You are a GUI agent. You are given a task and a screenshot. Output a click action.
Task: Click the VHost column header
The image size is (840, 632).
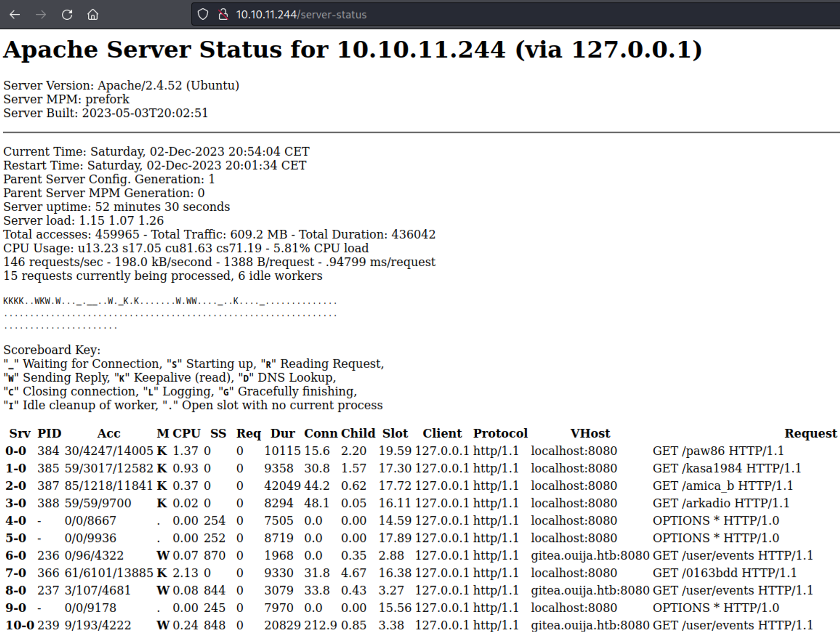(x=590, y=433)
